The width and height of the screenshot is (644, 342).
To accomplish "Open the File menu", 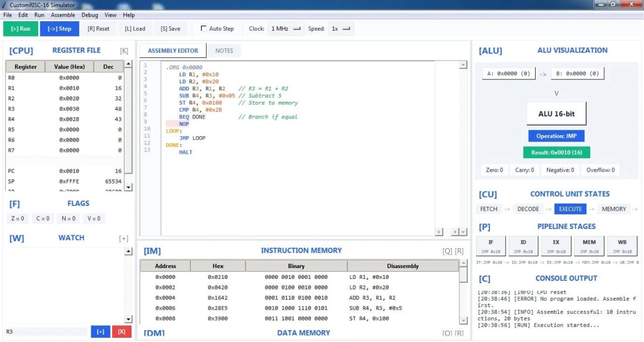I will point(8,15).
